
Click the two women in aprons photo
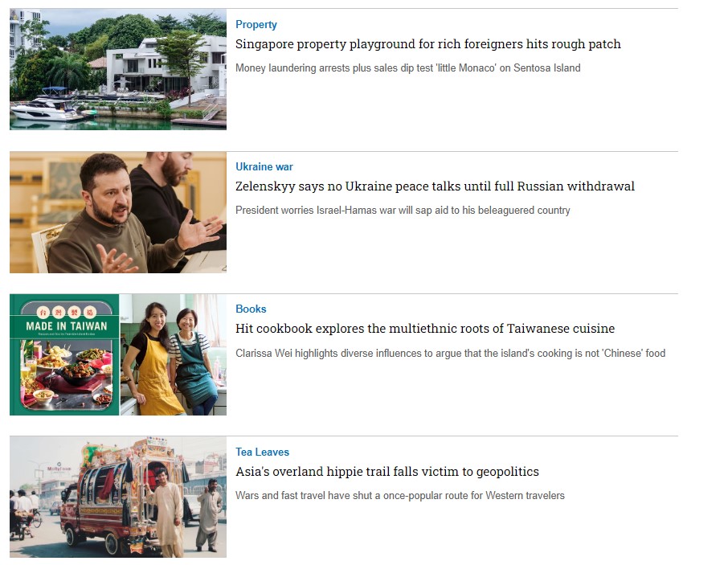coord(174,354)
